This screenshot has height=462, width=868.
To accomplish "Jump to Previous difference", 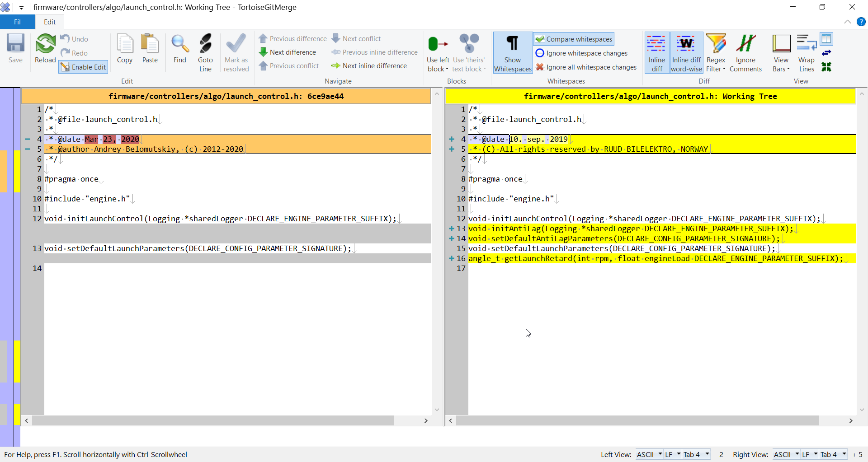I will click(x=292, y=39).
